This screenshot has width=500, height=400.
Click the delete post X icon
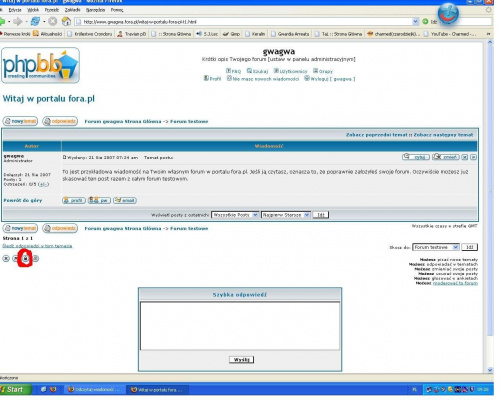(x=465, y=157)
